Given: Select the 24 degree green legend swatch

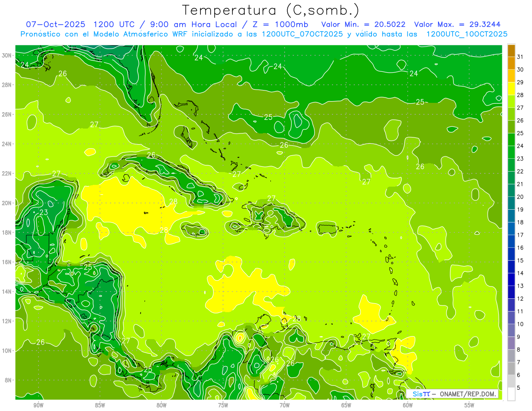Looking at the screenshot, I should [511, 153].
